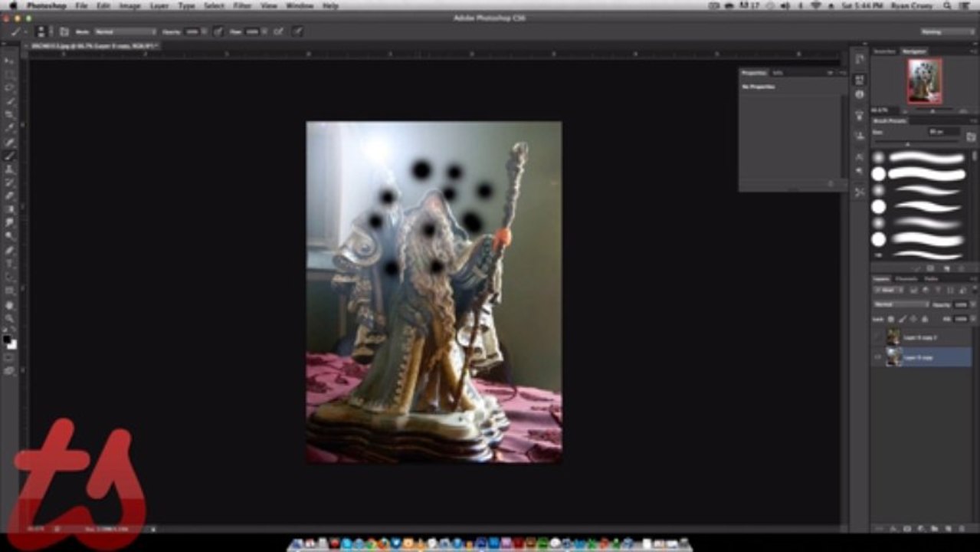Open the Painting workspace switcher dropdown
This screenshot has height=552, width=980.
pos(947,31)
